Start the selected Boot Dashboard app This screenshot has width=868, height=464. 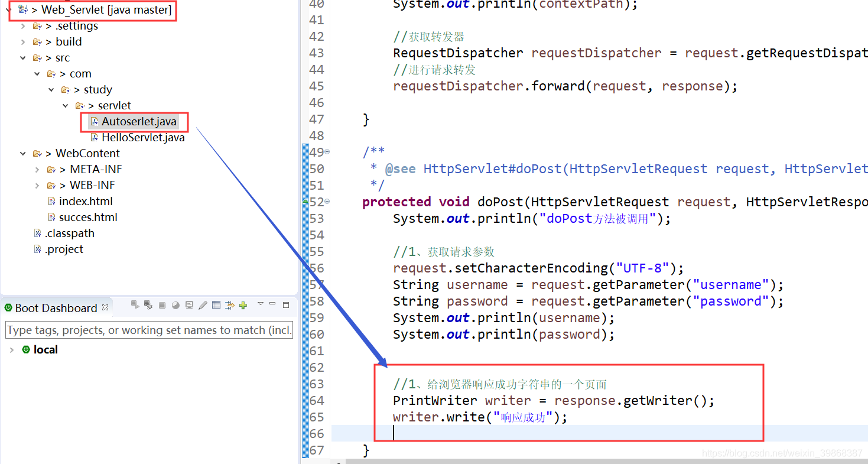[135, 305]
